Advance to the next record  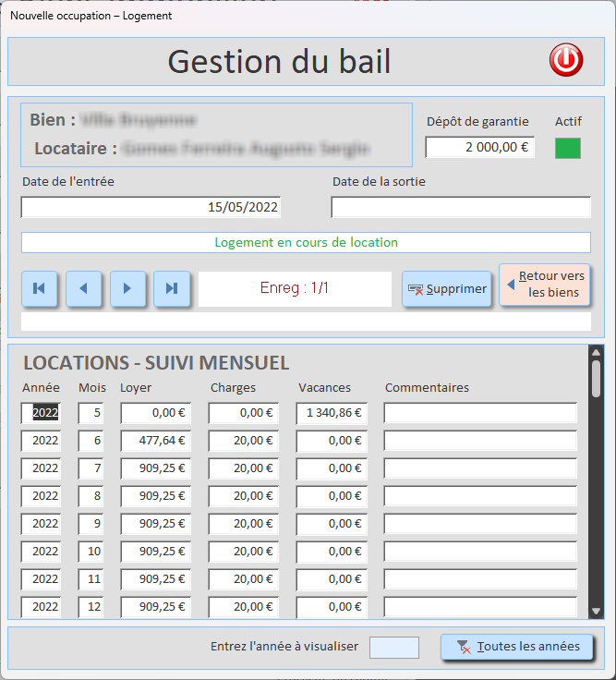pos(127,288)
